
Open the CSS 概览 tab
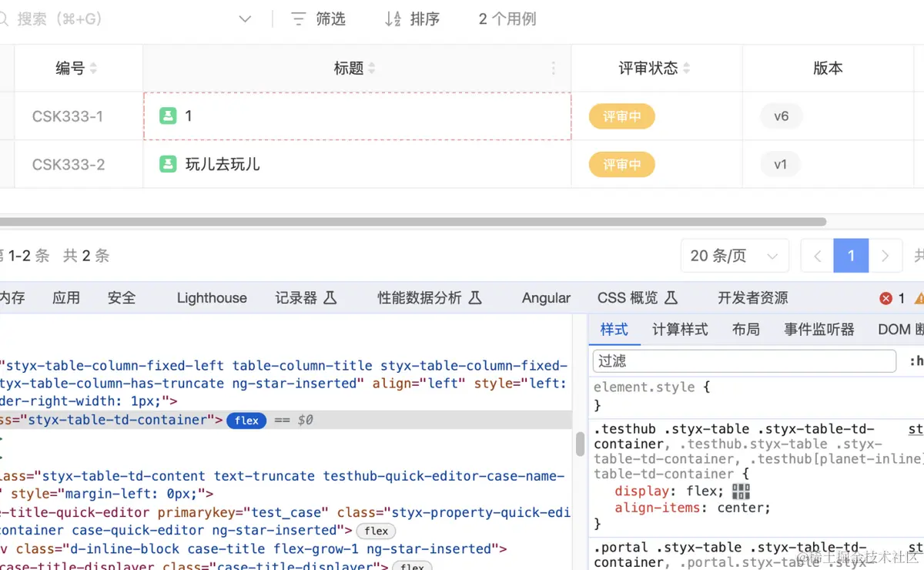click(638, 298)
